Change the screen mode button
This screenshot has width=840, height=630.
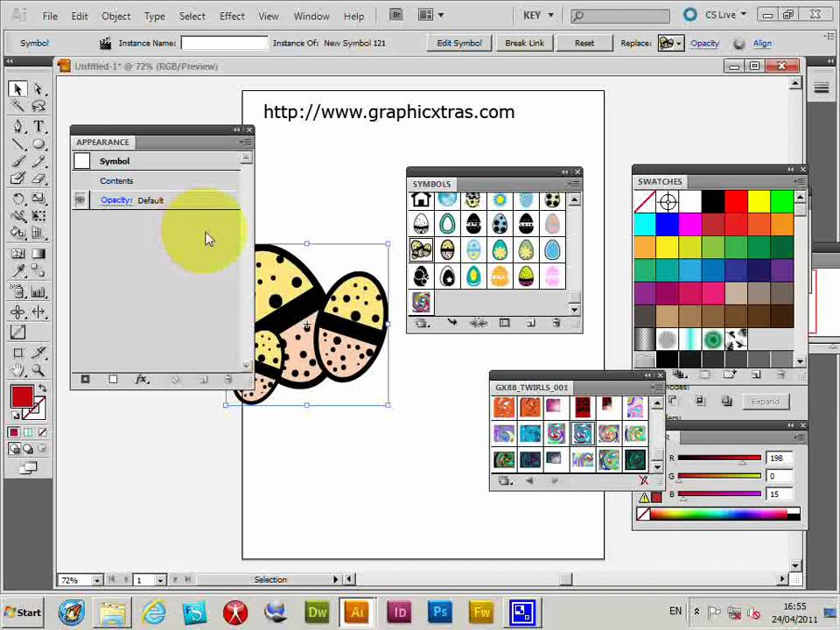[x=28, y=467]
